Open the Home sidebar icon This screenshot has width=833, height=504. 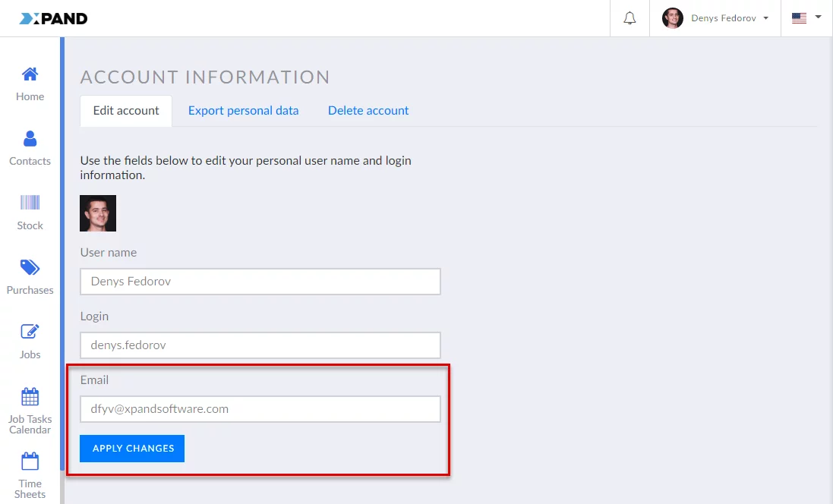tap(30, 74)
